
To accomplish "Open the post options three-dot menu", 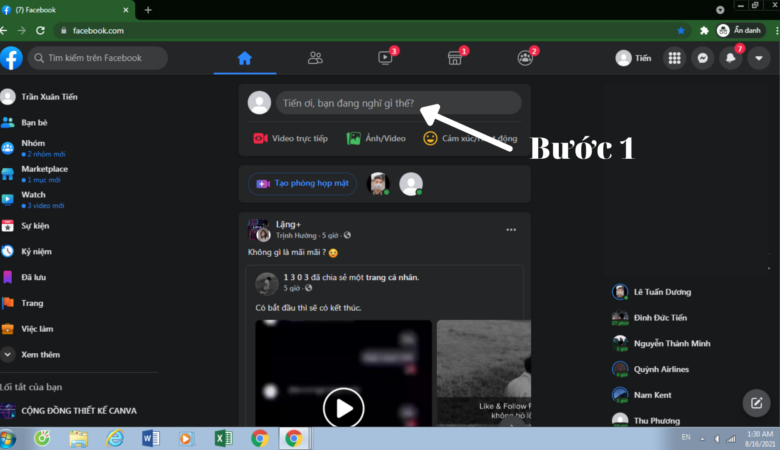I will (511, 230).
